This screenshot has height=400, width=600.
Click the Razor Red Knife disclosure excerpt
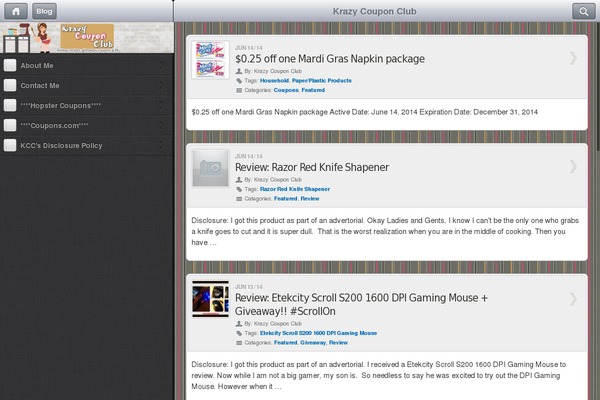(385, 231)
